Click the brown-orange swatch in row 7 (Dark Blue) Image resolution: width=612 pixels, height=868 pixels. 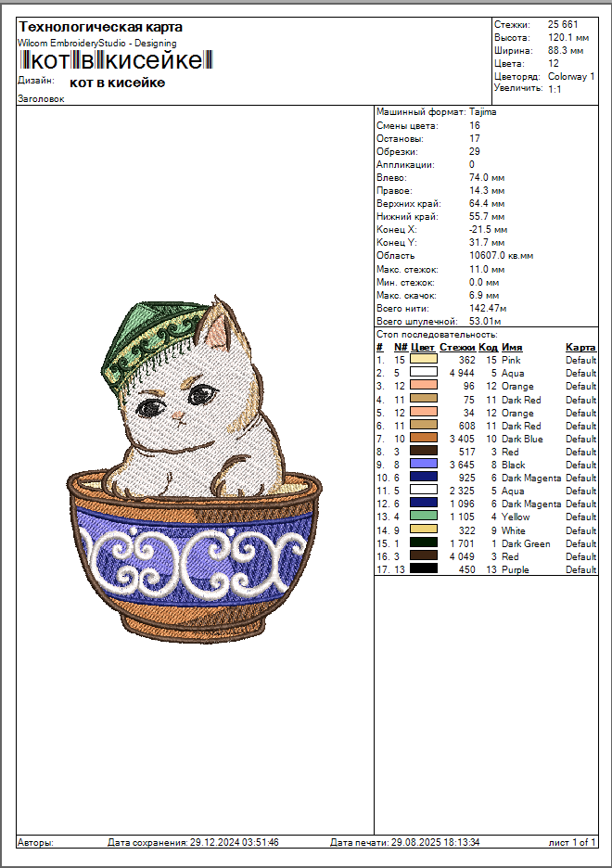[x=423, y=439]
